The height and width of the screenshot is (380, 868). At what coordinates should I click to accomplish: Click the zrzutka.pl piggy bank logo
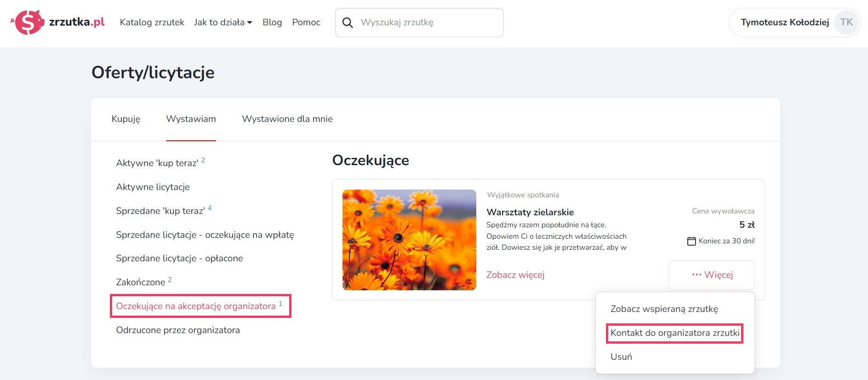57,22
